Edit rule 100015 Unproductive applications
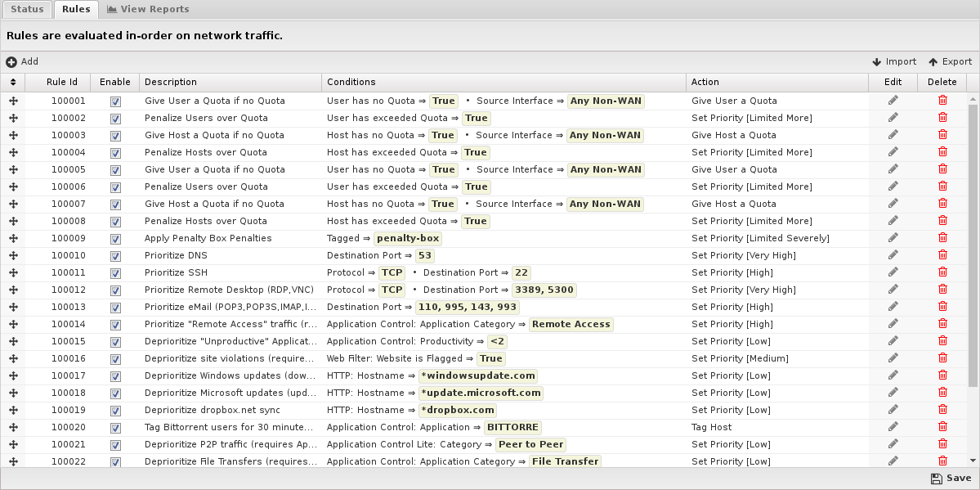The height and width of the screenshot is (490, 980). (893, 341)
